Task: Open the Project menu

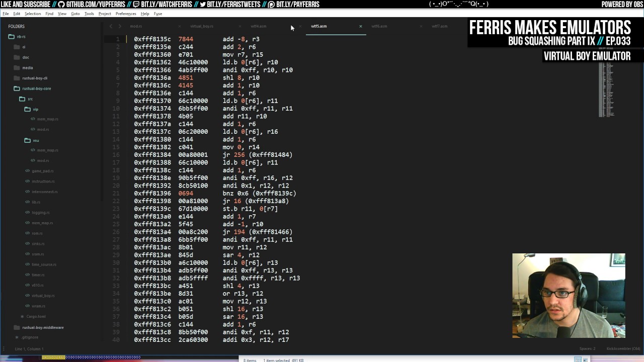Action: (x=105, y=14)
